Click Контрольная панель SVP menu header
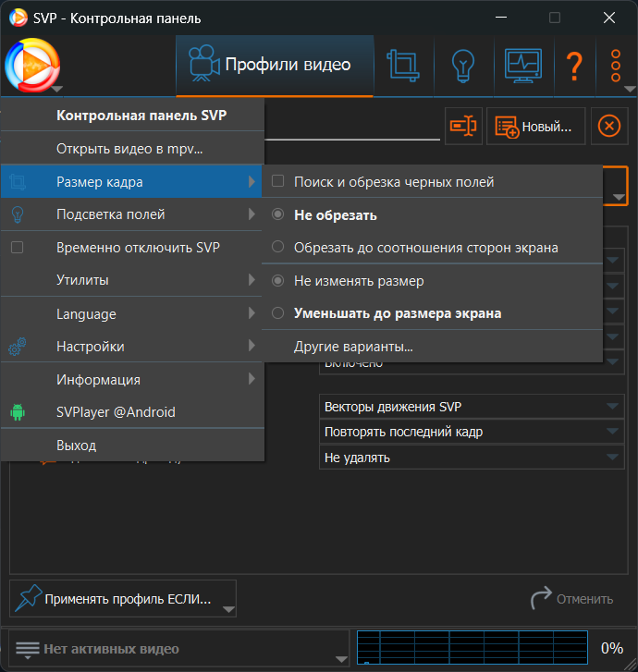Image resolution: width=638 pixels, height=672 pixels. [x=131, y=116]
